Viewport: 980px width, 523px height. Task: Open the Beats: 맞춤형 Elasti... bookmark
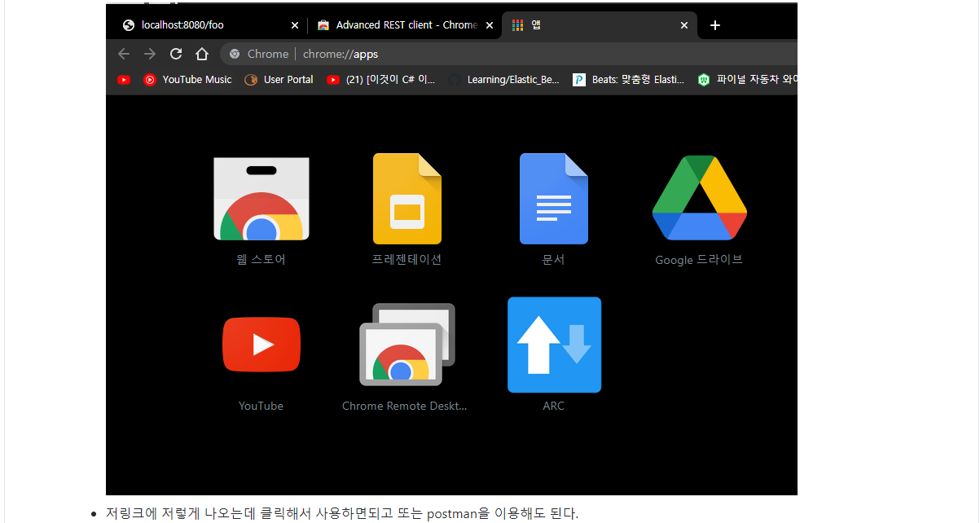(629, 80)
